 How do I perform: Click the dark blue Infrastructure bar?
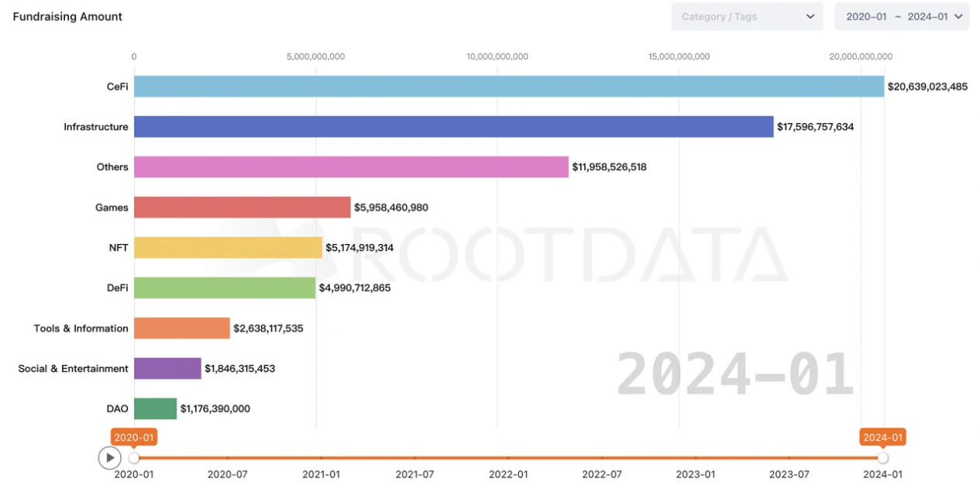pyautogui.click(x=453, y=126)
